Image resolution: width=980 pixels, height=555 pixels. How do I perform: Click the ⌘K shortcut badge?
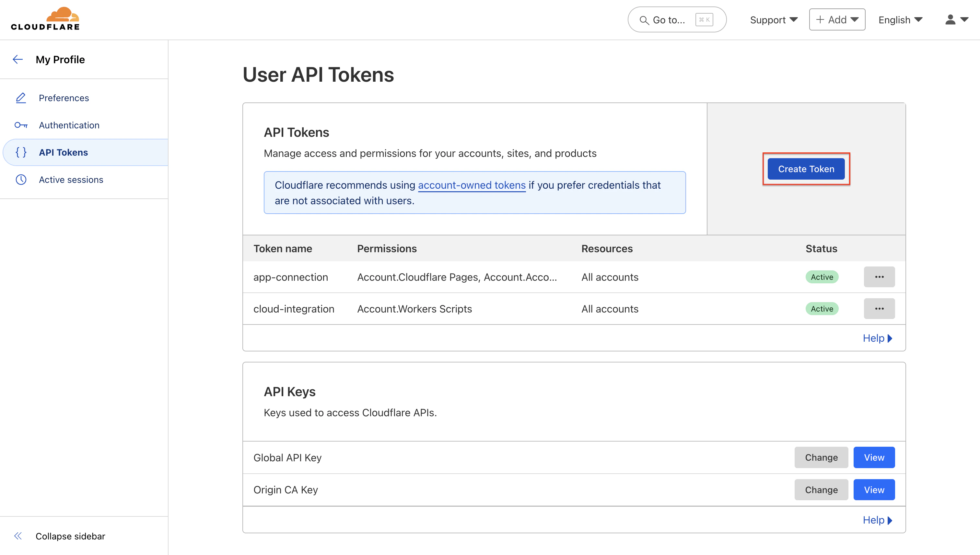pyautogui.click(x=704, y=20)
